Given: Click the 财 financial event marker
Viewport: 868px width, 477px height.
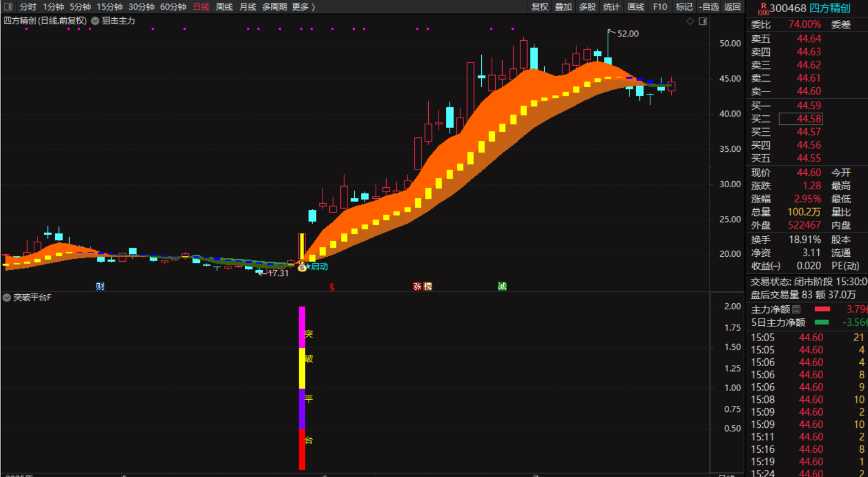Looking at the screenshot, I should [x=100, y=286].
